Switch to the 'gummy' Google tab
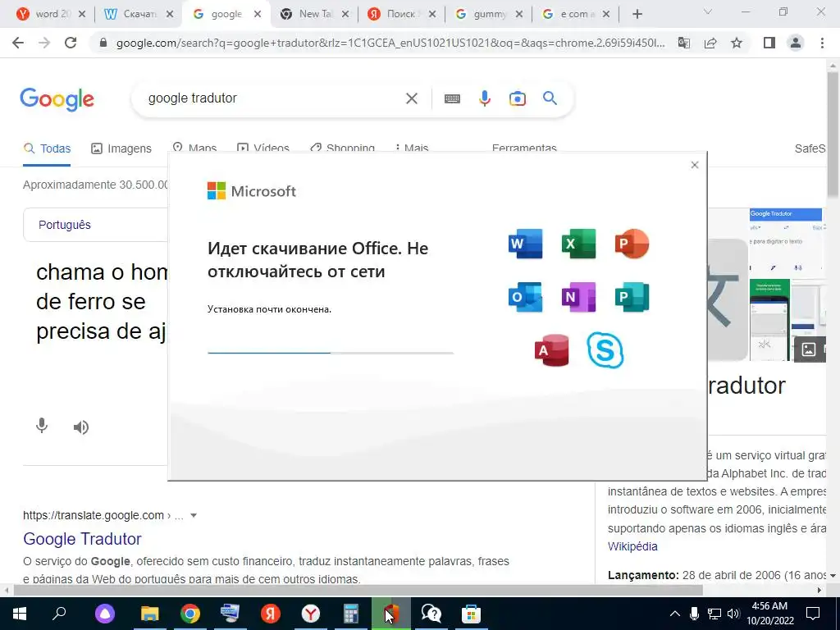 tap(488, 14)
